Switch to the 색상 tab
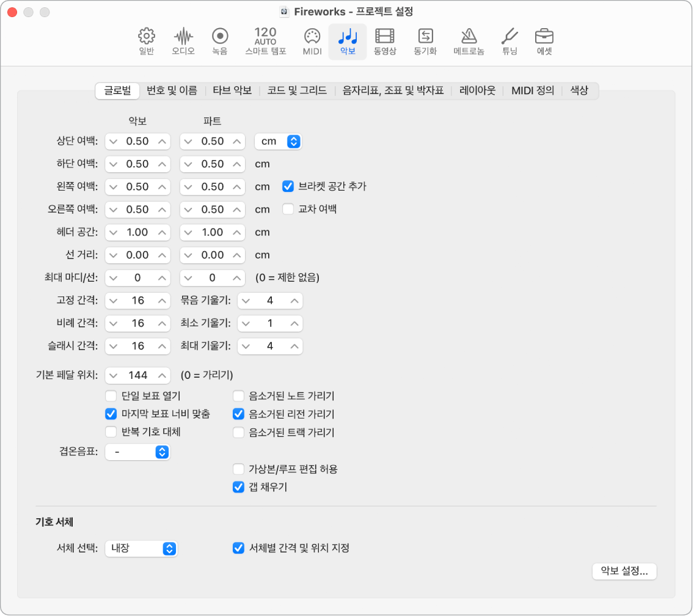 (x=579, y=91)
